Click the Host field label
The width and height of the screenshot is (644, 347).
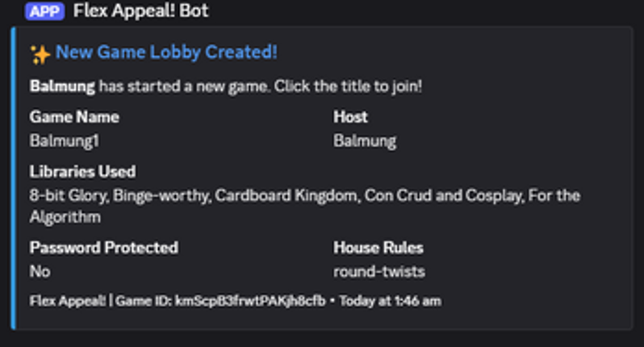pos(350,117)
